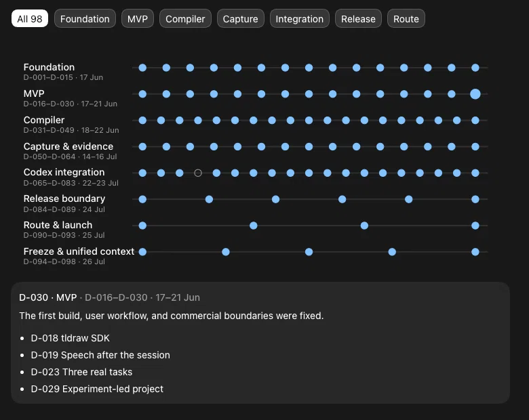The height and width of the screenshot is (420, 529).
Task: Switch to the Foundation filter
Action: [85, 19]
